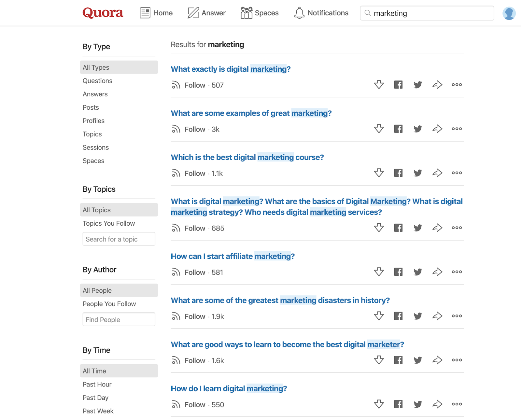This screenshot has width=521, height=420.
Task: Click share arrow for 'affiliate marketing' question
Action: [x=437, y=272]
